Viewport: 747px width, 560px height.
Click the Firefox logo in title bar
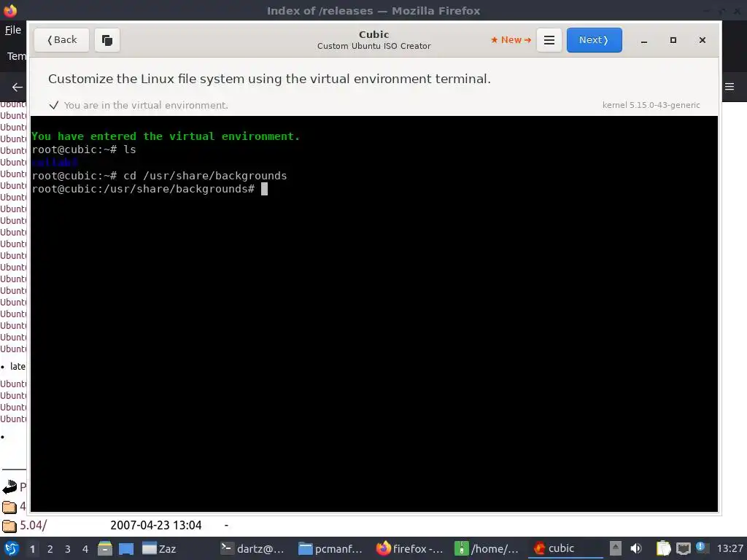10,10
